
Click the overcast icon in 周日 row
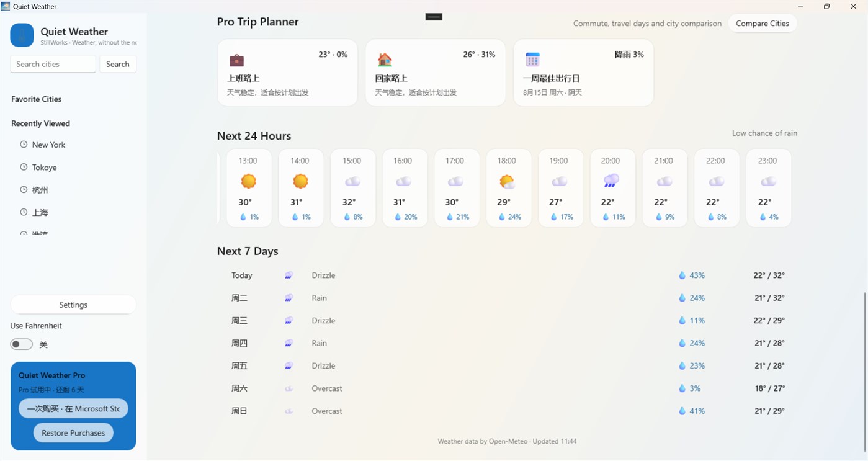click(289, 411)
